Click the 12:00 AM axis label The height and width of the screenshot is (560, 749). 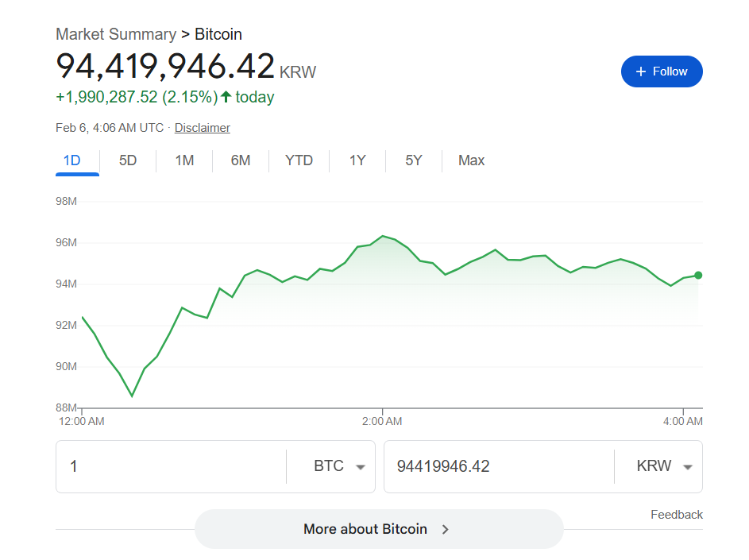82,422
